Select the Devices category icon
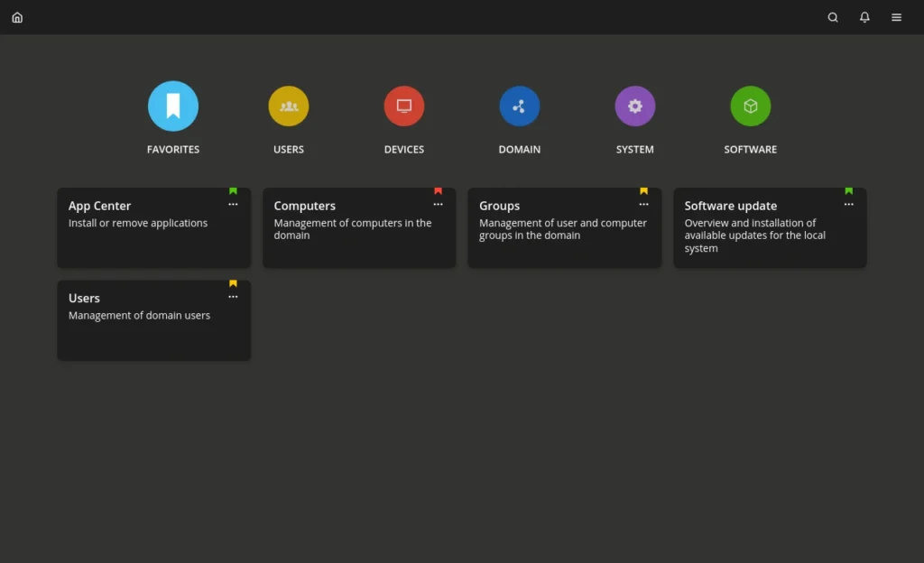This screenshot has height=563, width=924. (x=404, y=106)
